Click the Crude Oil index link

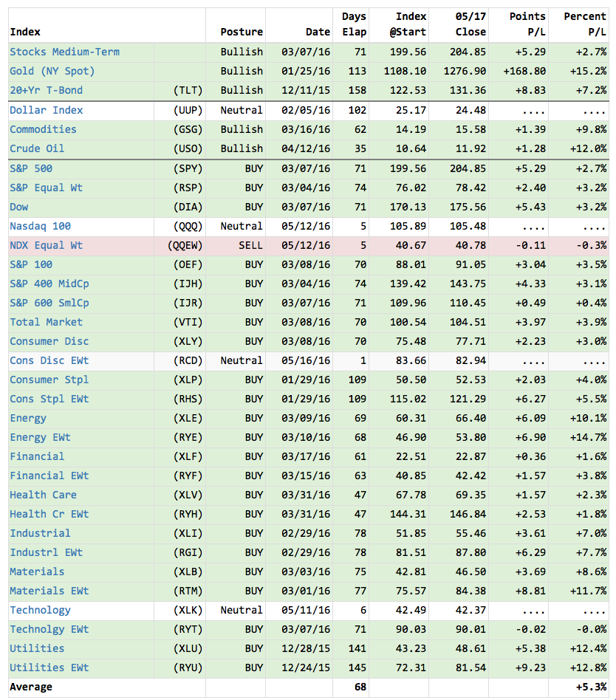tap(37, 148)
